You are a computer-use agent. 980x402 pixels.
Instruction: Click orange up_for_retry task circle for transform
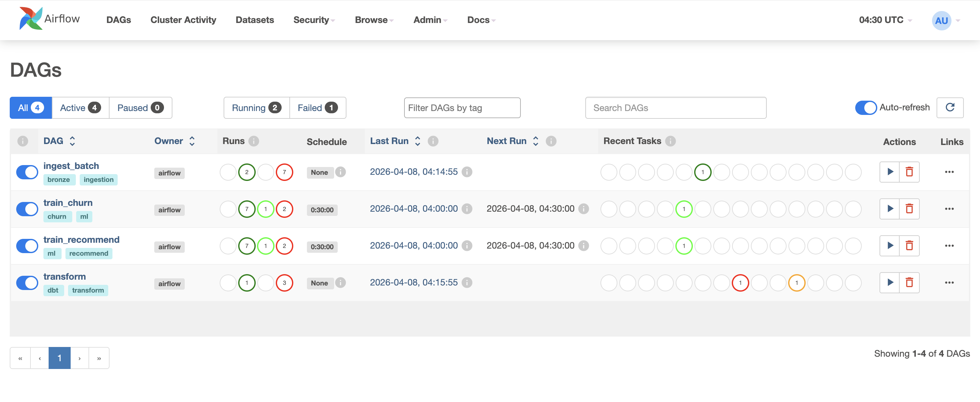[x=796, y=283]
